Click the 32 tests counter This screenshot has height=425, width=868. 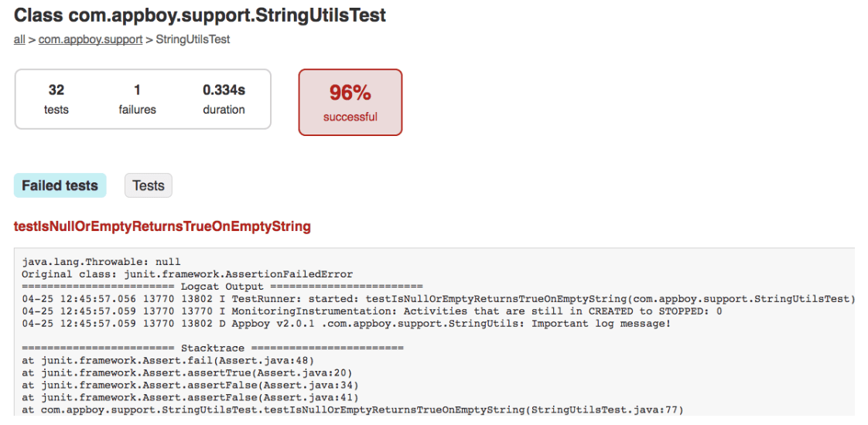pyautogui.click(x=56, y=99)
